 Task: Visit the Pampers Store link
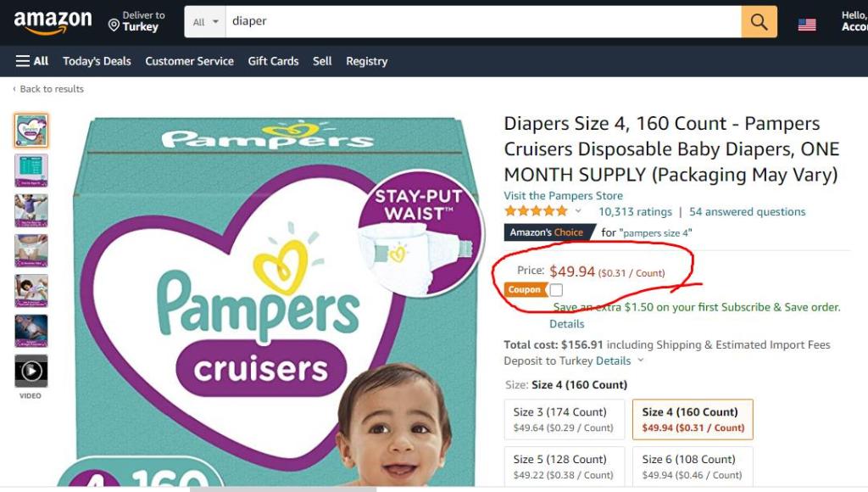point(563,196)
